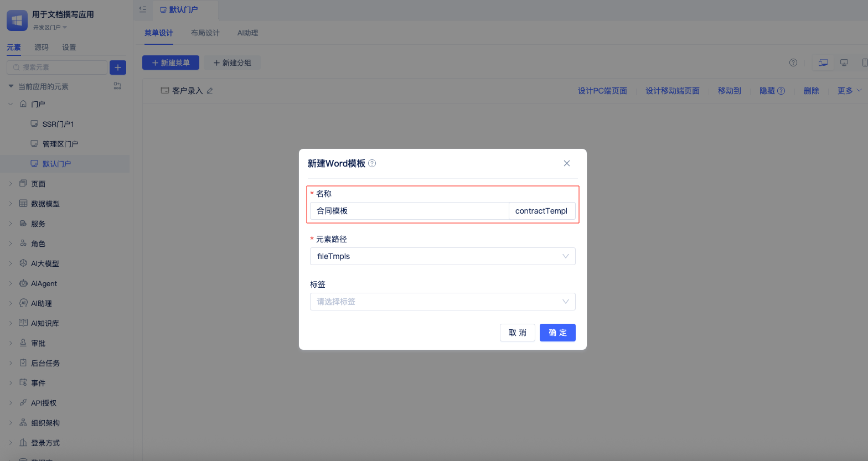Click 删除 link

[812, 91]
